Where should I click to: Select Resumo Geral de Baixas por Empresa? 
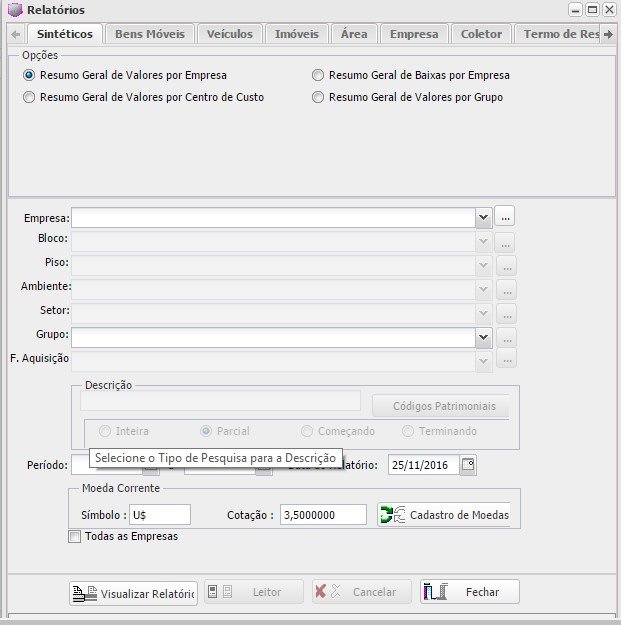coord(318,75)
